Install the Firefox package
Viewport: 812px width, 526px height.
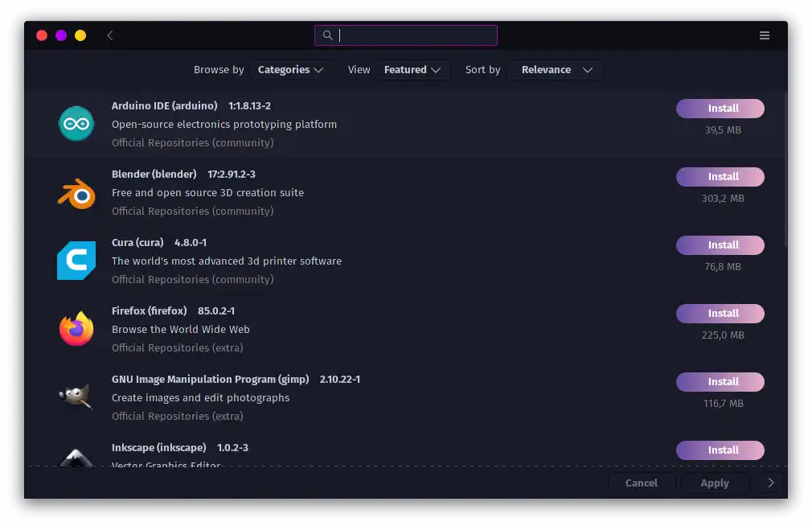coord(720,314)
